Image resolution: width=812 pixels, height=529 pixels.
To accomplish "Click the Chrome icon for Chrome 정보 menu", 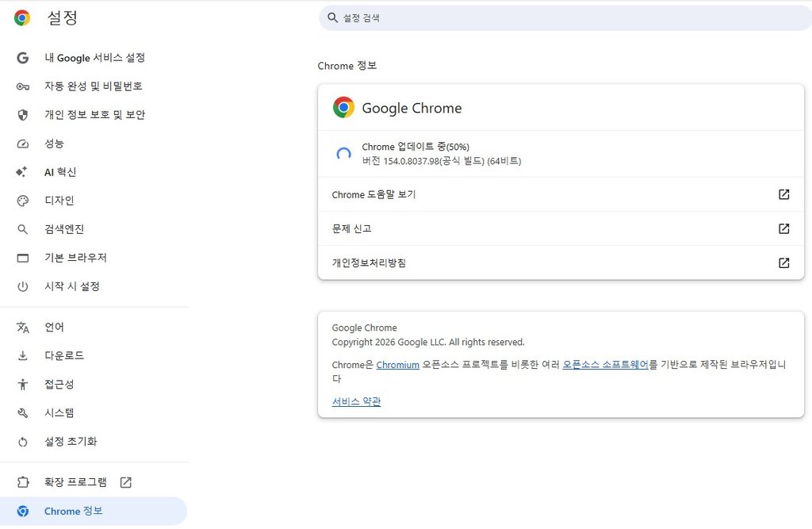I will click(23, 511).
